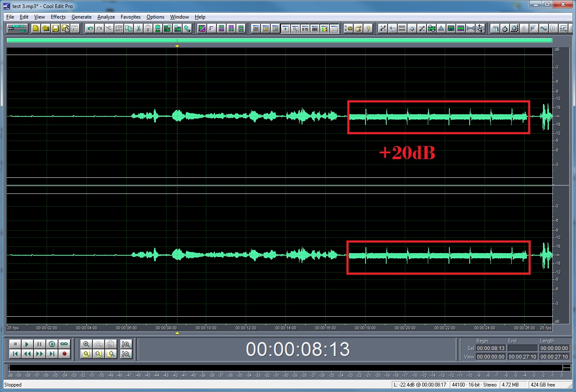
Task: Click the 0:15 time display format icon
Action: pos(305,28)
